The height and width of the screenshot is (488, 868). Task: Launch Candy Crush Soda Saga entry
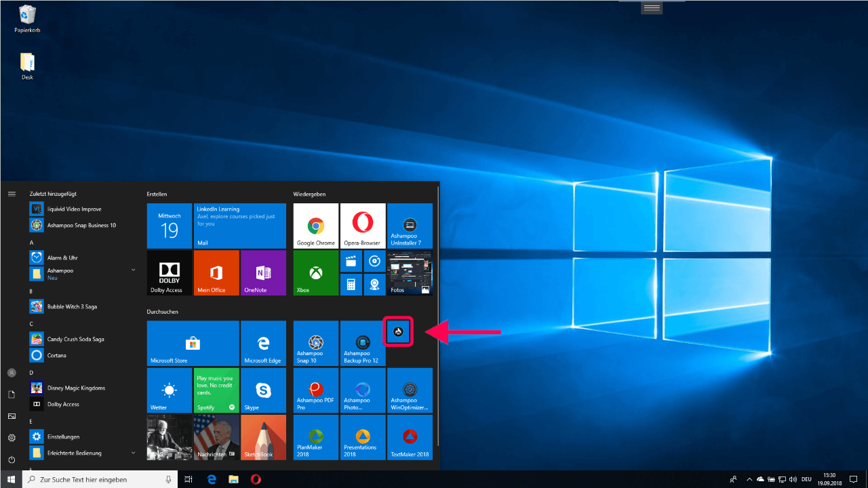coord(84,339)
